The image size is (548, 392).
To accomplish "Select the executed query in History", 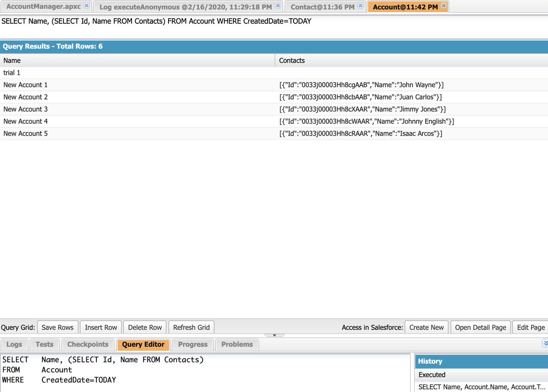I will (482, 387).
